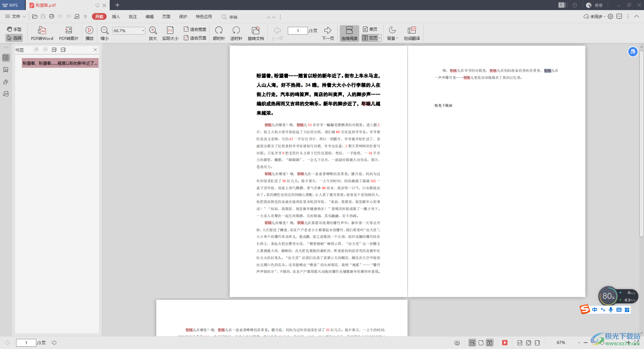Add a new bookmark icon
644x349 pixels.
(x=54, y=50)
